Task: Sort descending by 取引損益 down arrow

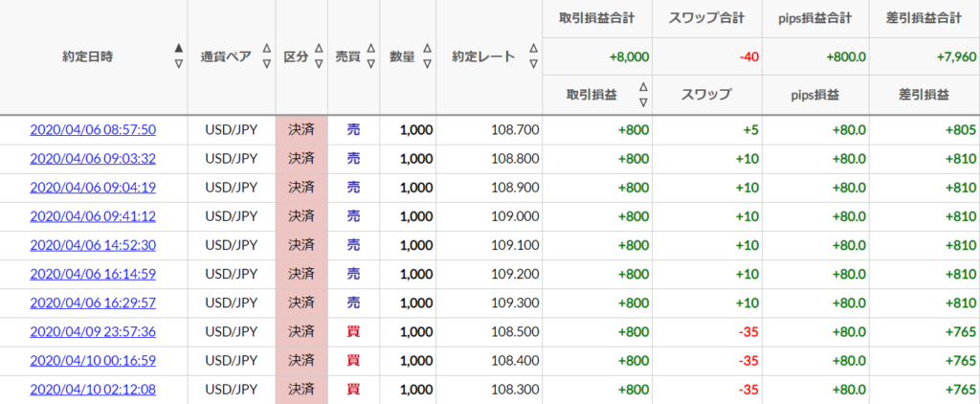Action: point(643,101)
